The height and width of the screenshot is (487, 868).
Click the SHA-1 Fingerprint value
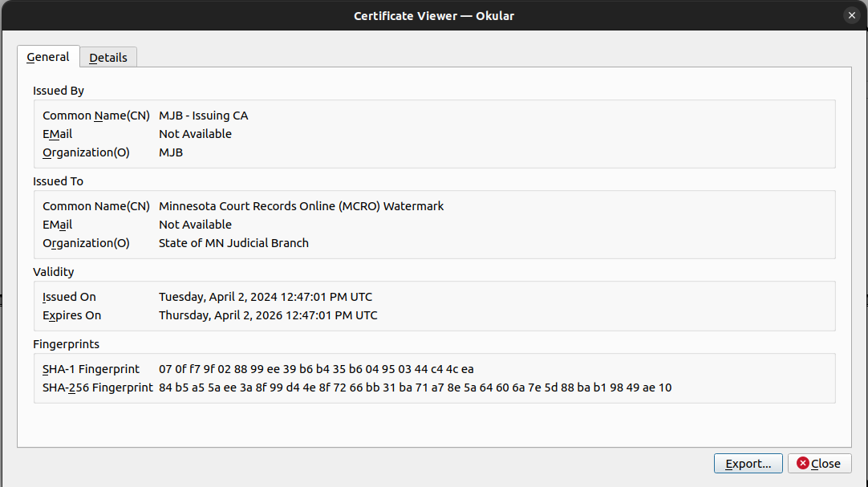(316, 369)
